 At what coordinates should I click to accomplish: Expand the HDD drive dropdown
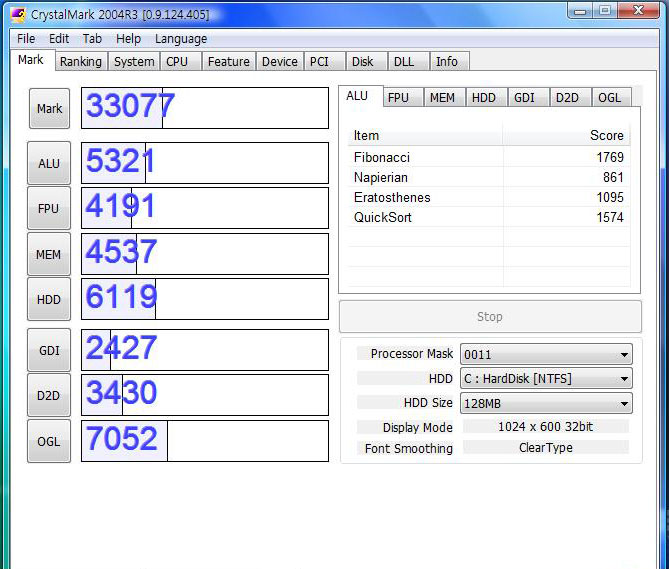pos(546,379)
